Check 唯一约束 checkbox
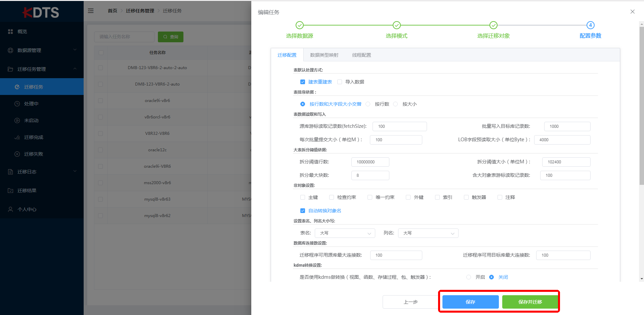Screen dimensions: 644x315 (370, 197)
